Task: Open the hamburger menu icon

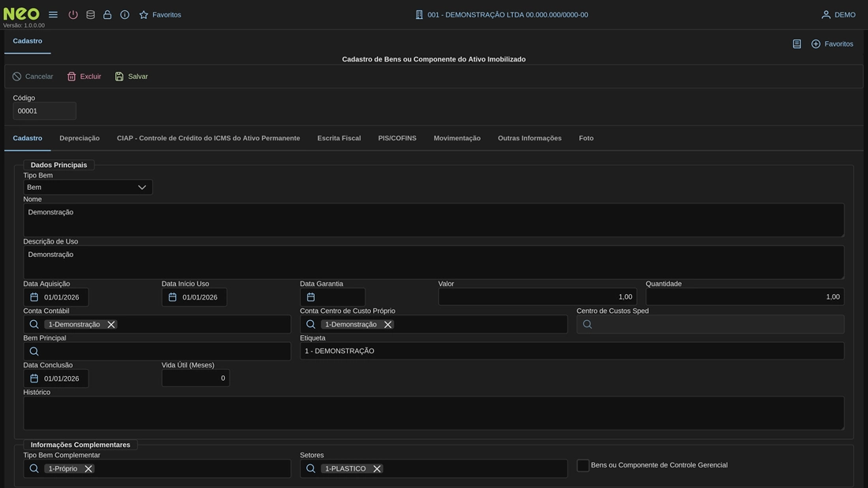Action: click(53, 15)
